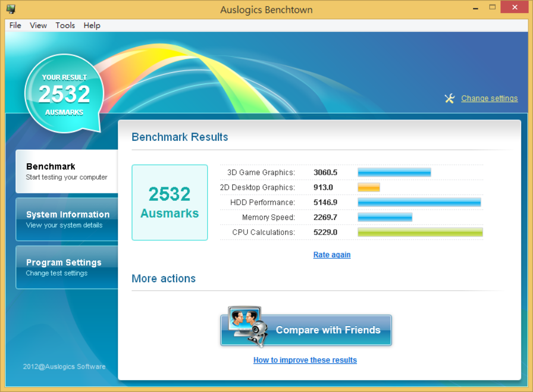Close the Auslogics Benchtown window
Image resolution: width=533 pixels, height=392 pixels.
tap(515, 7)
